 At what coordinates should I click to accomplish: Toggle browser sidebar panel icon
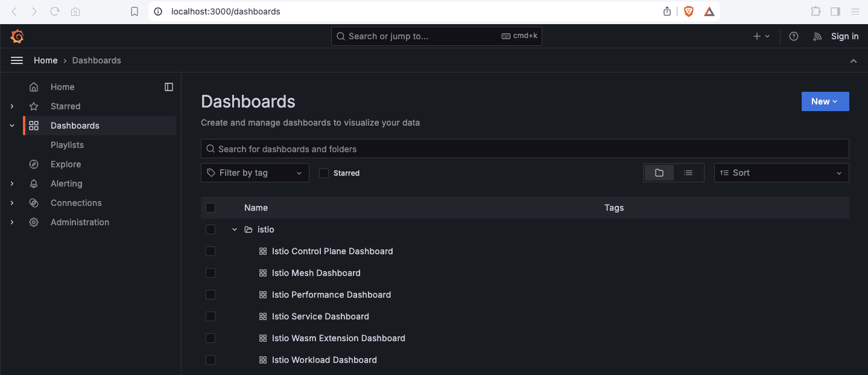[835, 11]
